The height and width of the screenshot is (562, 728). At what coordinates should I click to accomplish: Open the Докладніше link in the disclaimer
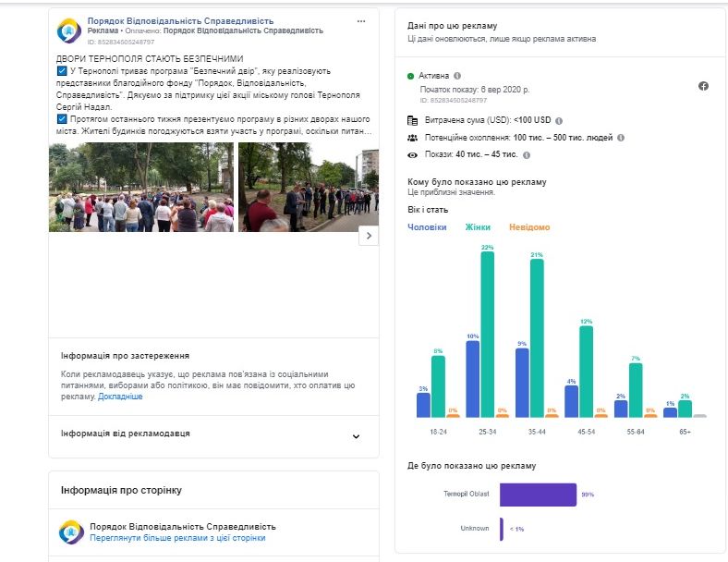click(120, 397)
